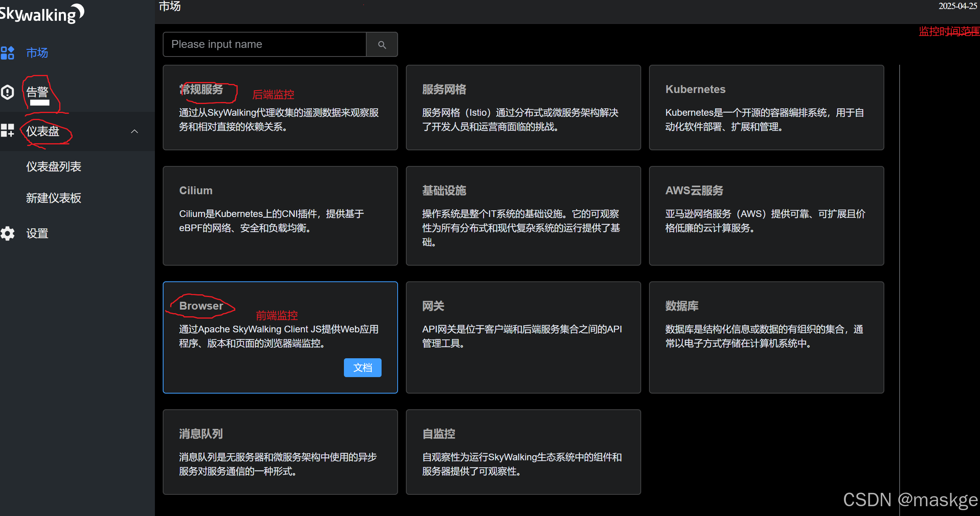Click the alarm shield icon
This screenshot has width=980, height=516.
coord(7,92)
